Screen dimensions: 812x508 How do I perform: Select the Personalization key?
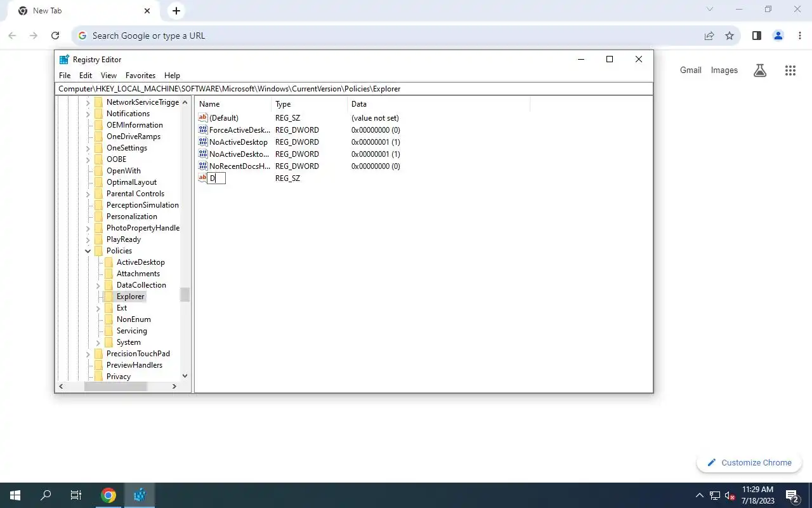coord(132,217)
